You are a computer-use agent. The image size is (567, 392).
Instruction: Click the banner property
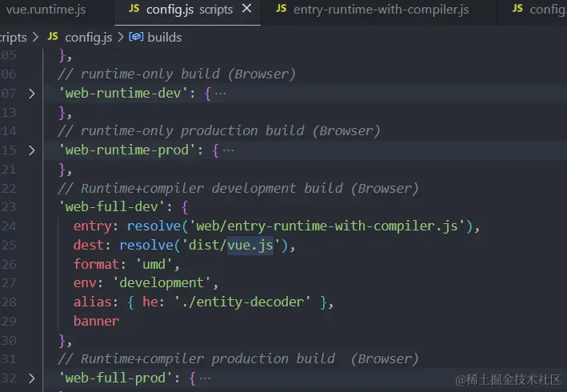pyautogui.click(x=96, y=321)
